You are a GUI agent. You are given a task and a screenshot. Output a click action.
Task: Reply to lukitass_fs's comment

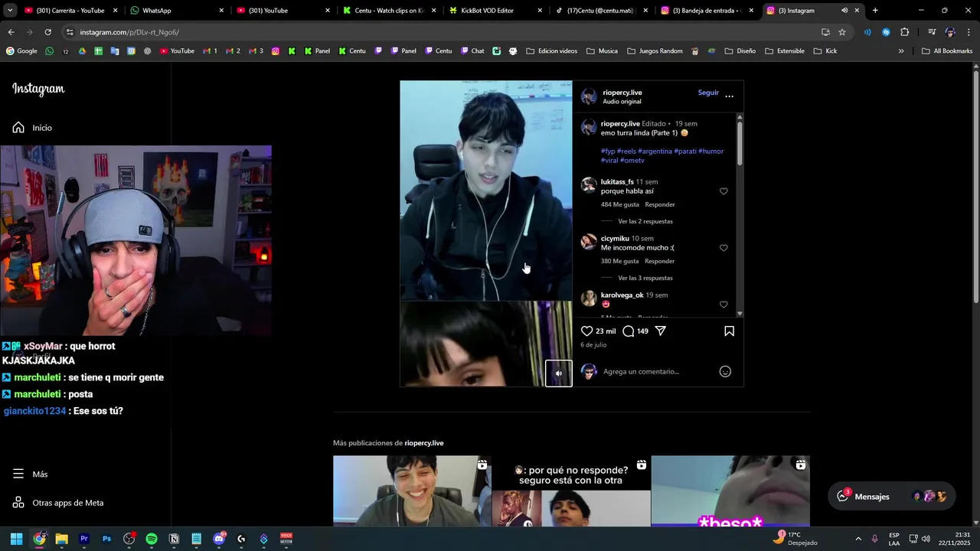coord(660,204)
